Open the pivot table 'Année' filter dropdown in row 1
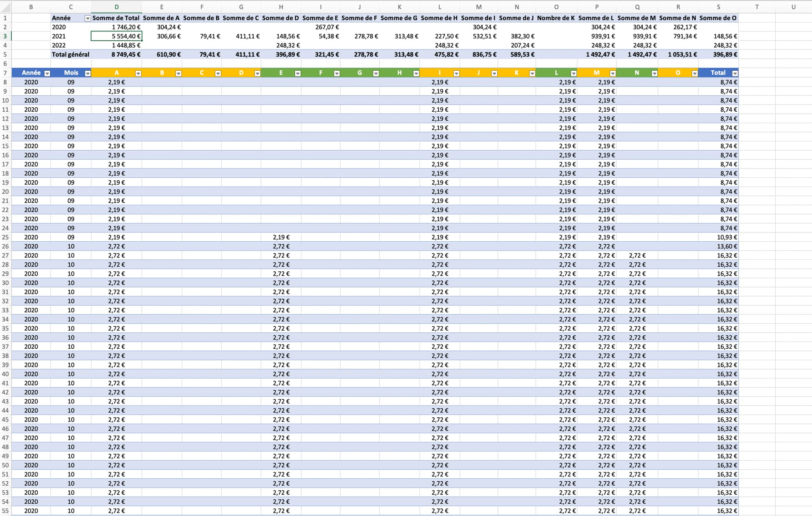The height and width of the screenshot is (516, 812). 88,19
